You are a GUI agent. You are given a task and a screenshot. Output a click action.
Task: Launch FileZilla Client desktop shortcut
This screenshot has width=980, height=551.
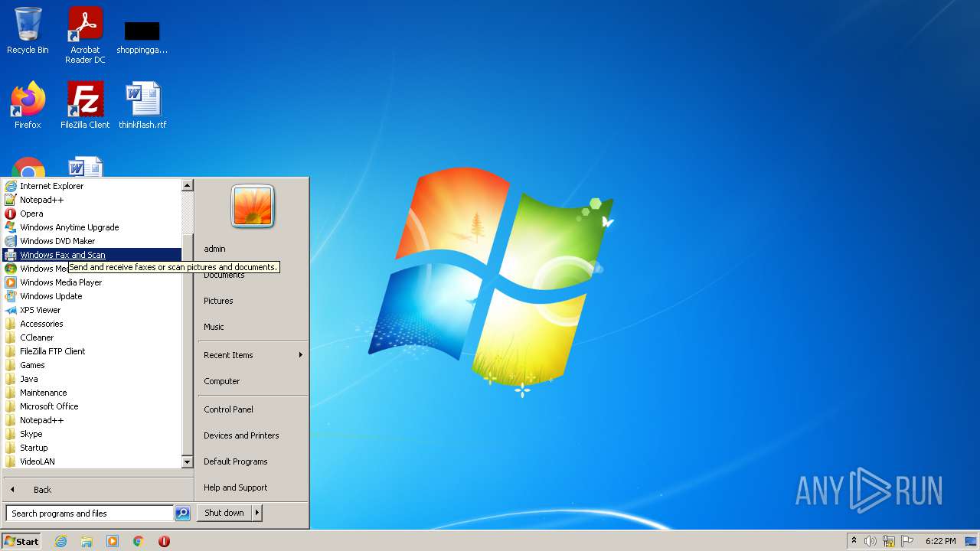(x=85, y=105)
